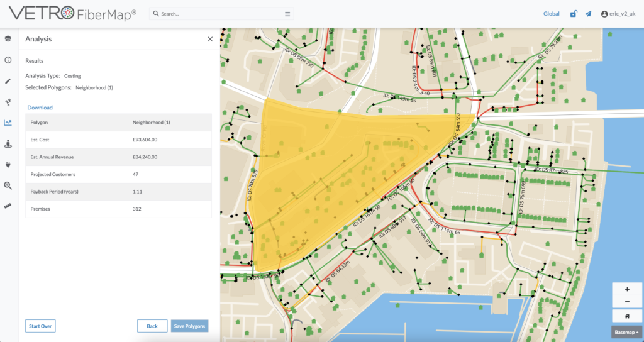Open the network routing branch icon
This screenshot has height=342, width=644.
point(8,102)
